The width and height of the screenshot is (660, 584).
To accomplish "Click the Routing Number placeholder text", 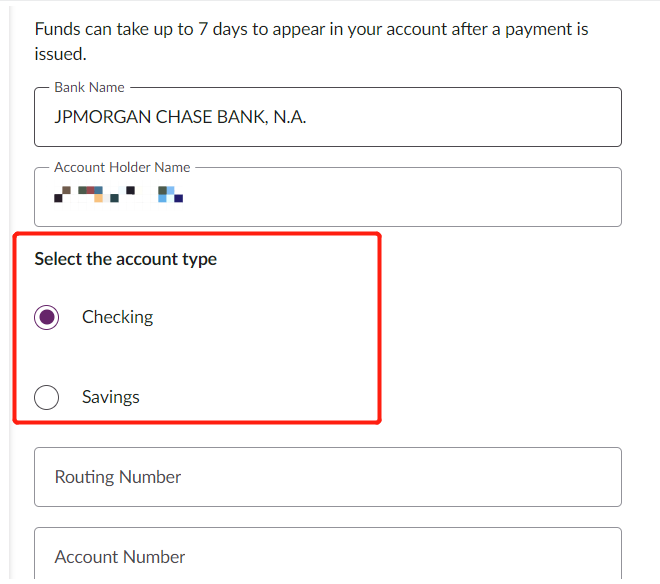I will (x=118, y=477).
